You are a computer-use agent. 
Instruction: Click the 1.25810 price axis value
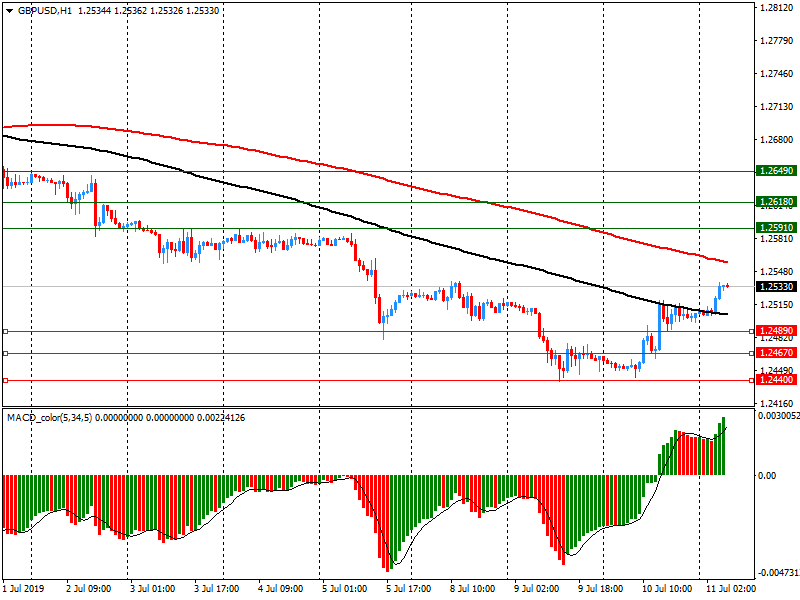point(777,239)
